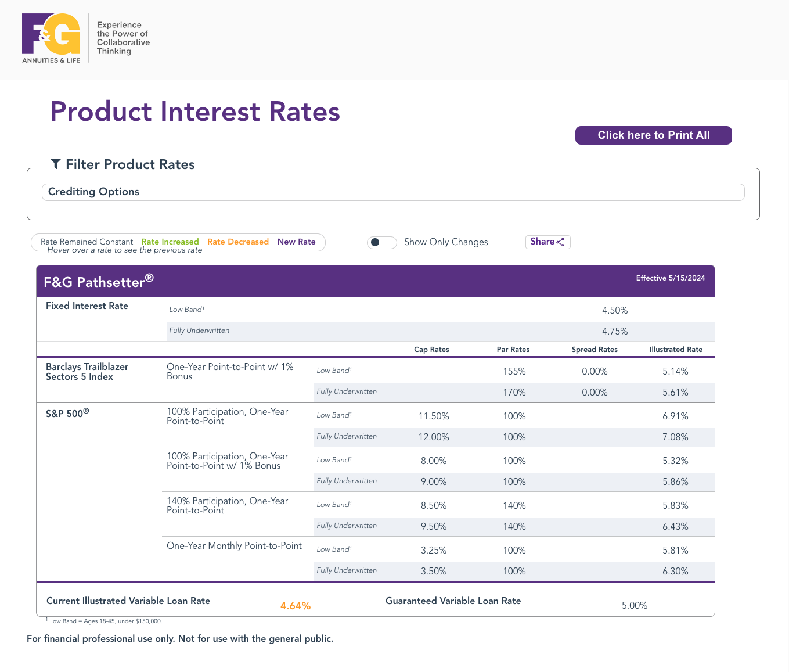The height and width of the screenshot is (672, 789).
Task: Click the S&P 500 index label
Action: tap(67, 413)
